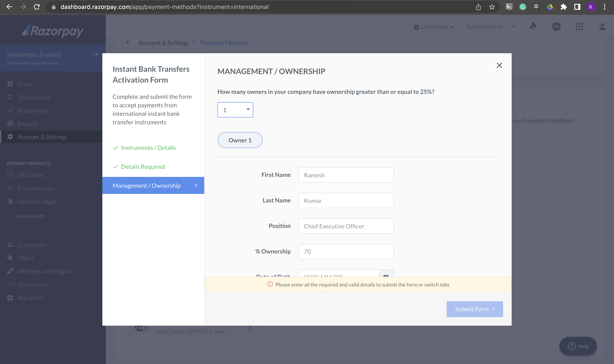
Task: Click the Payment Methods breadcrumb tab
Action: point(224,43)
